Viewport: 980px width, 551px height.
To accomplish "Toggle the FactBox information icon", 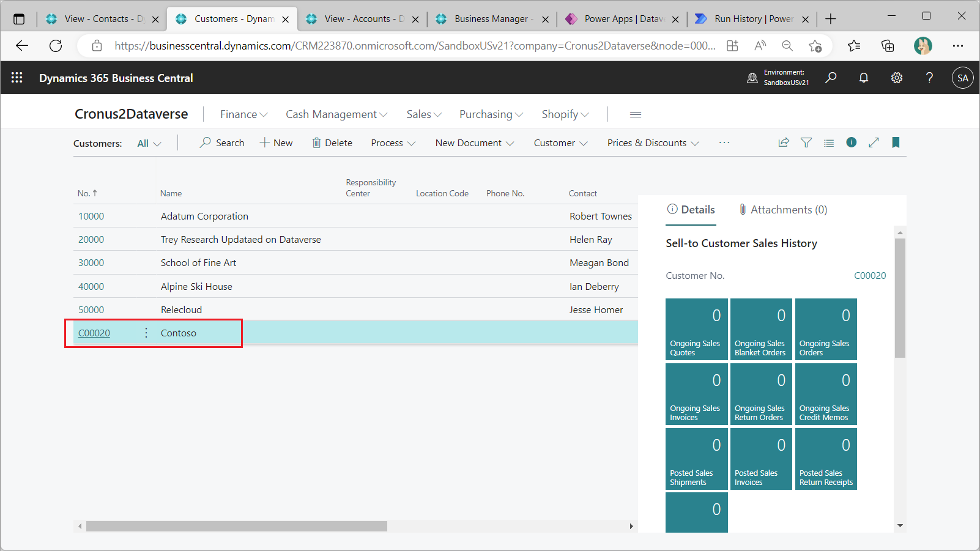I will pyautogui.click(x=851, y=142).
